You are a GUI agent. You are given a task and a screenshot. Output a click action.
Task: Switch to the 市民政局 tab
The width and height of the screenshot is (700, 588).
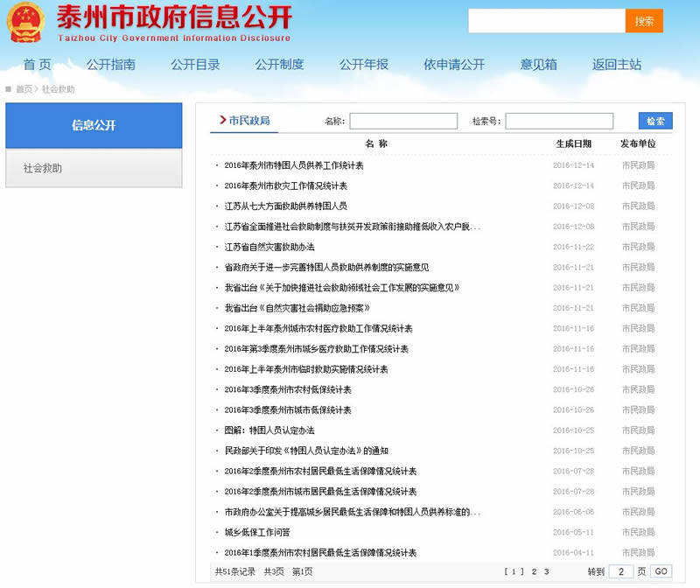[x=248, y=121]
